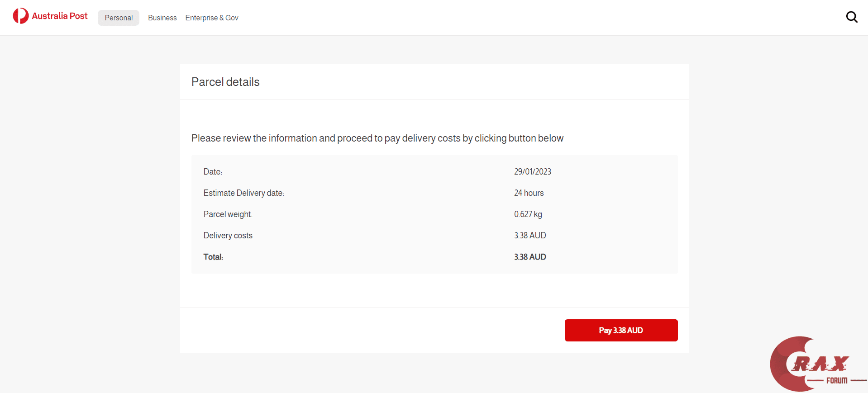Select the 0.627 kg weight value
Screen dimensions: 868x393
click(x=528, y=214)
